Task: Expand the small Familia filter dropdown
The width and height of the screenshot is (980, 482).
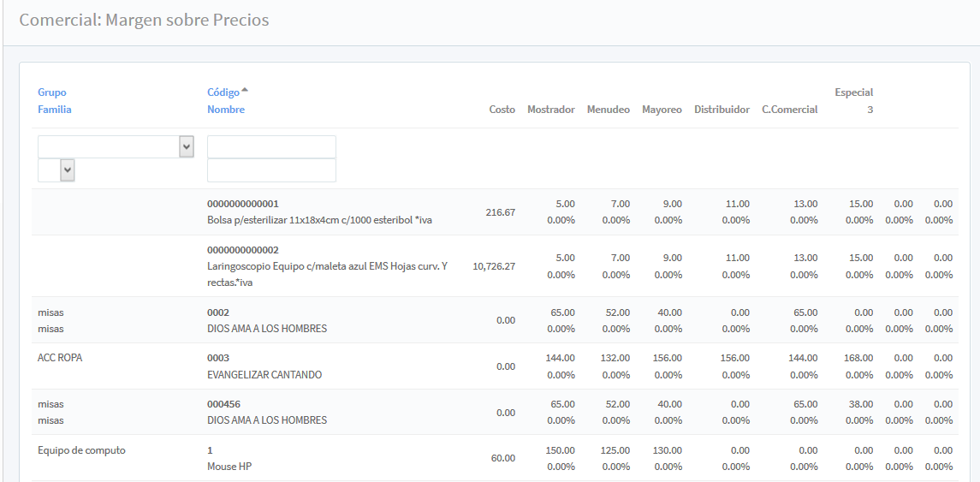Action: coord(57,170)
